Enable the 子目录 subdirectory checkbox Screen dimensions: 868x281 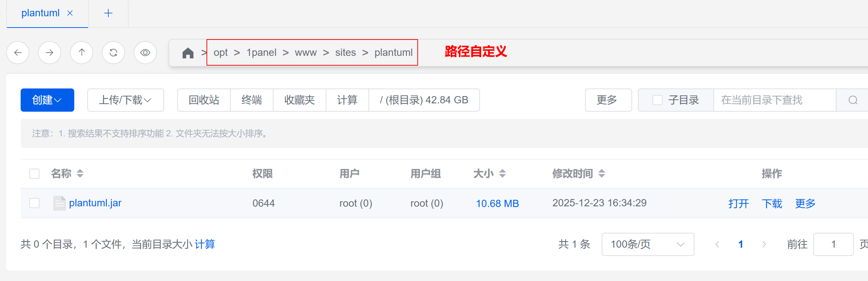(x=657, y=100)
